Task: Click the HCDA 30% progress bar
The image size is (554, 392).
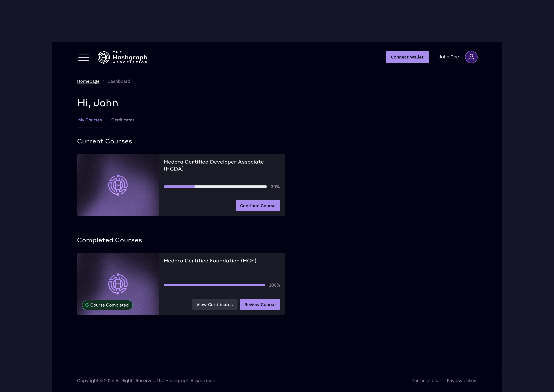Action: click(x=215, y=187)
